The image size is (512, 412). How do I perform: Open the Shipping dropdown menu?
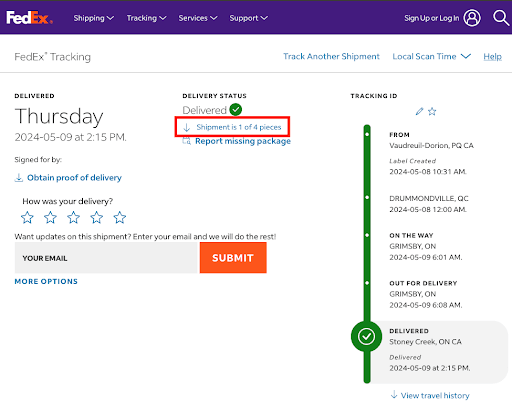[94, 18]
